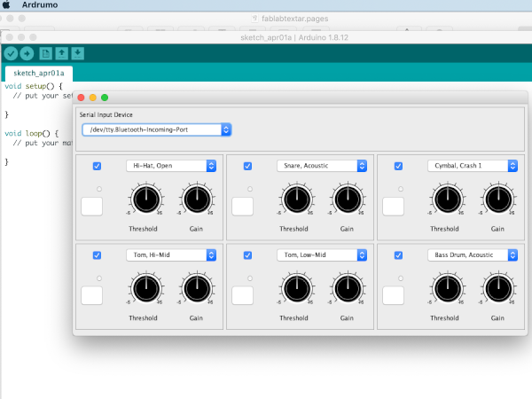Maximize the Ardrumo window with green button

[105, 98]
